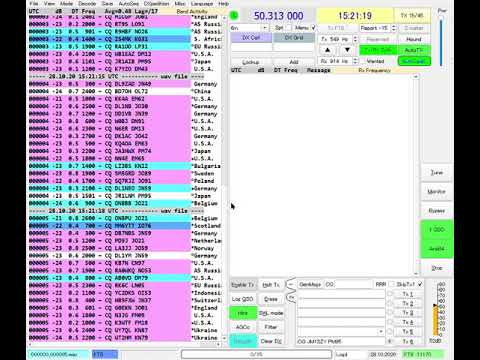480x360 pixels.
Task: Toggle the Monitor button
Action: coord(436,191)
